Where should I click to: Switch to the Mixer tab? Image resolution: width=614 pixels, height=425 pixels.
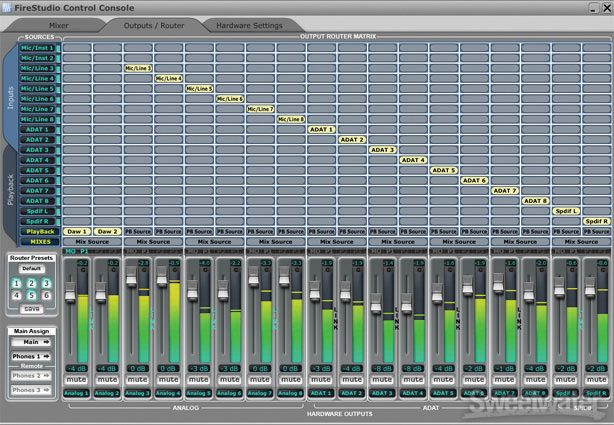pos(59,23)
